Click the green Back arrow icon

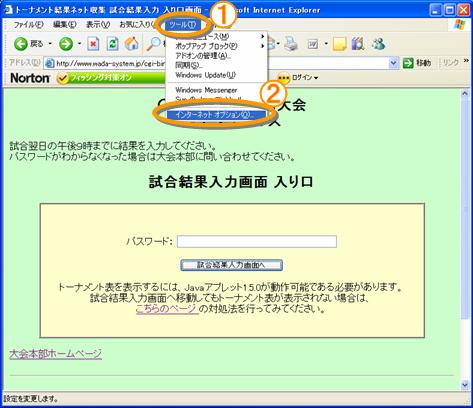tap(21, 44)
